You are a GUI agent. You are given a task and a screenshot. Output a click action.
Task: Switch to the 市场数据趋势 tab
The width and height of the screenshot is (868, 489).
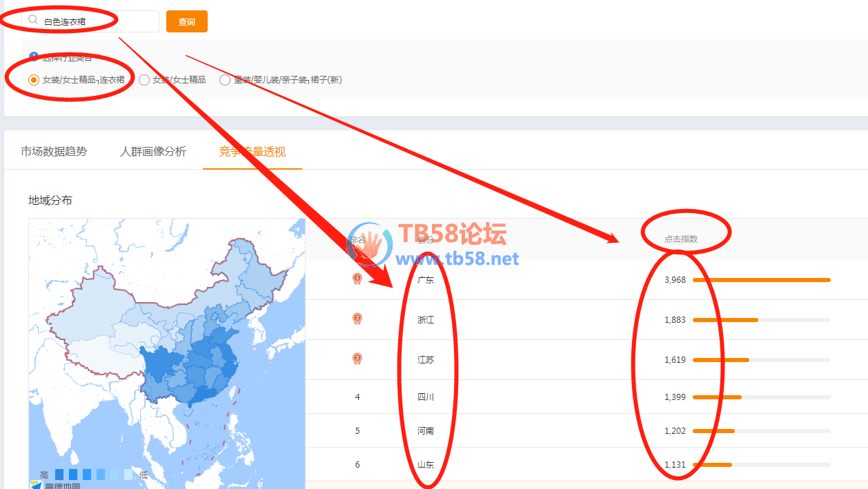(54, 152)
